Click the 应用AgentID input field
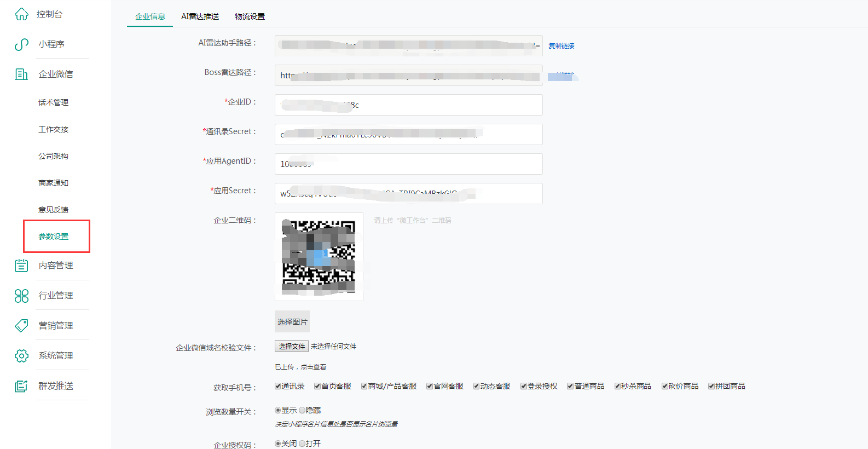 (409, 164)
